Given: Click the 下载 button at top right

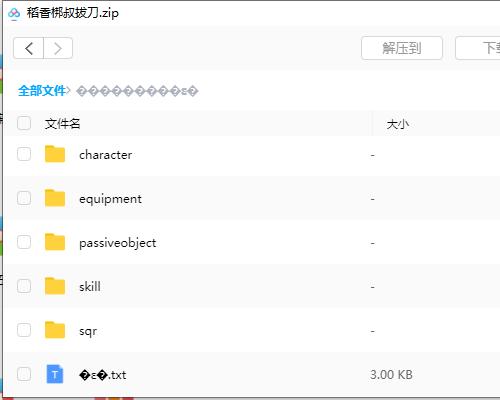Looking at the screenshot, I should (x=478, y=48).
